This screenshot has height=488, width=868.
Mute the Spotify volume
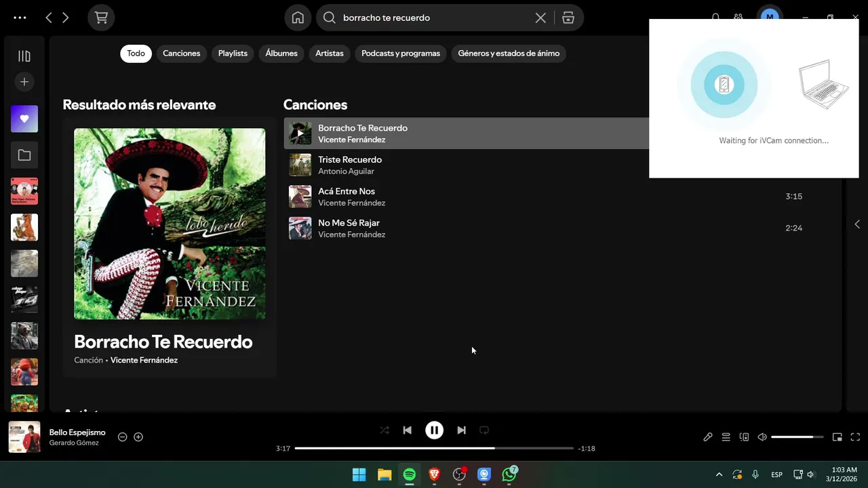762,437
